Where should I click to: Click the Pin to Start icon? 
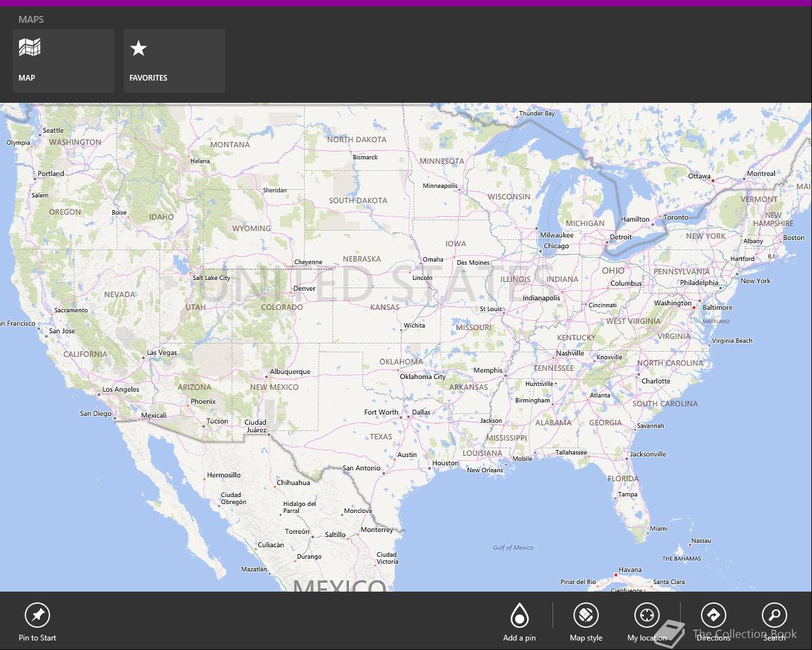click(37, 615)
